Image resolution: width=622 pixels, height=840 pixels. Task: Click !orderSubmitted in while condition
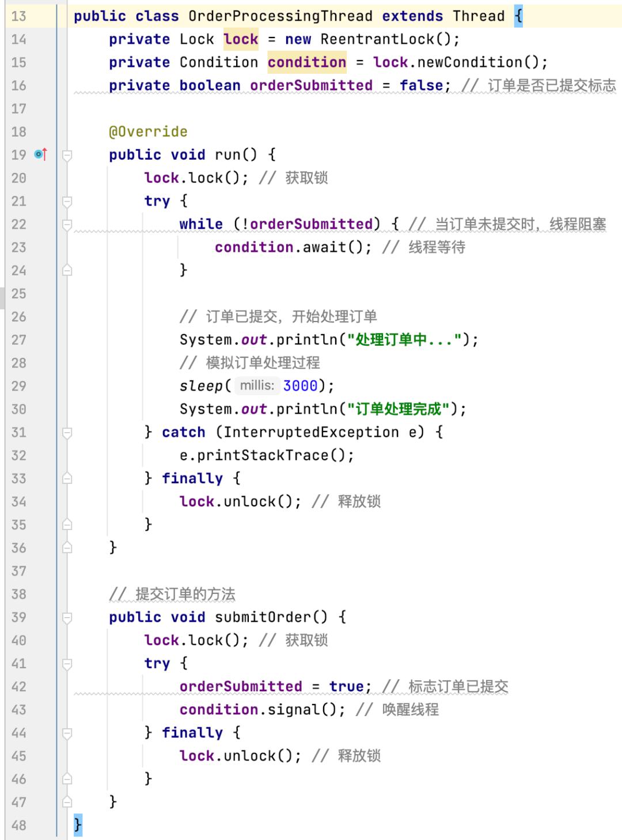coord(307,224)
